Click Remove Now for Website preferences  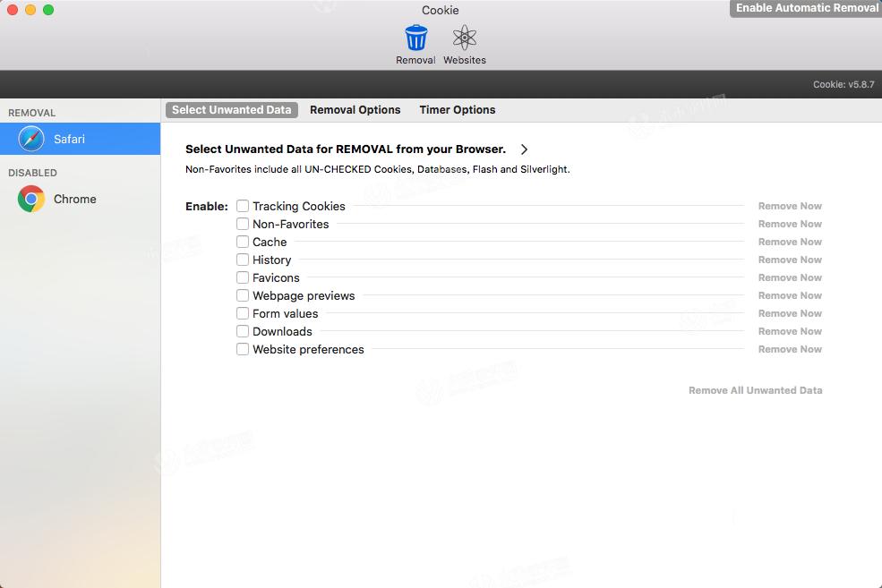coord(790,350)
